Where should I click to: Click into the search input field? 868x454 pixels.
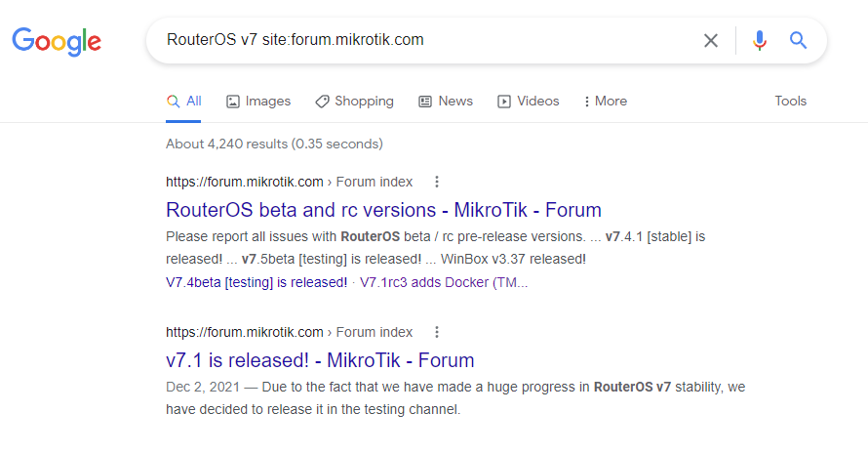[x=420, y=40]
